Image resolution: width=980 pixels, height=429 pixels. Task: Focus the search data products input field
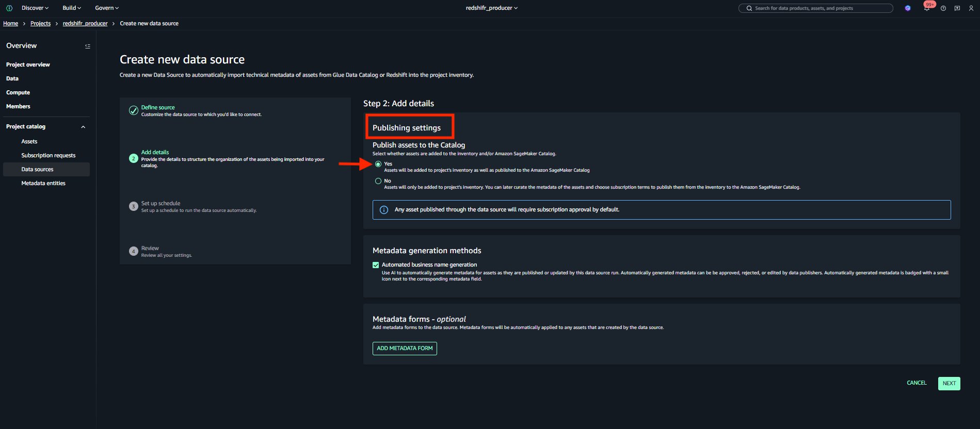(815, 8)
